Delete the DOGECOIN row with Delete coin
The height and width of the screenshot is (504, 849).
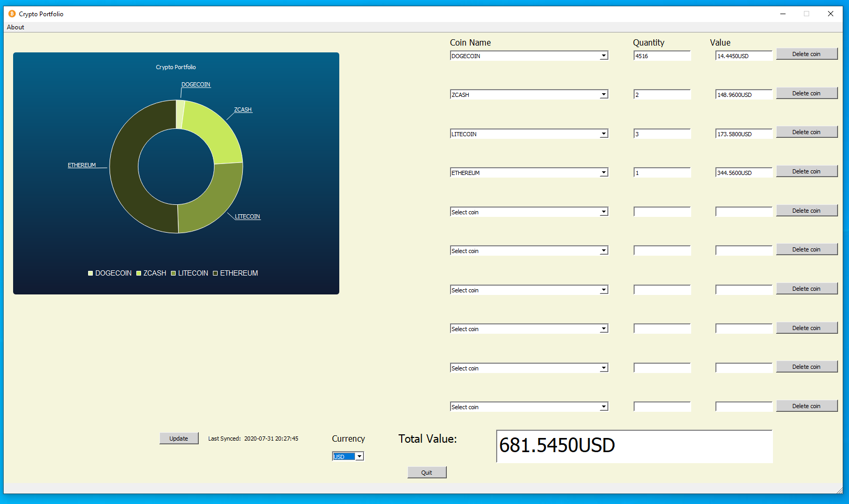pyautogui.click(x=807, y=54)
